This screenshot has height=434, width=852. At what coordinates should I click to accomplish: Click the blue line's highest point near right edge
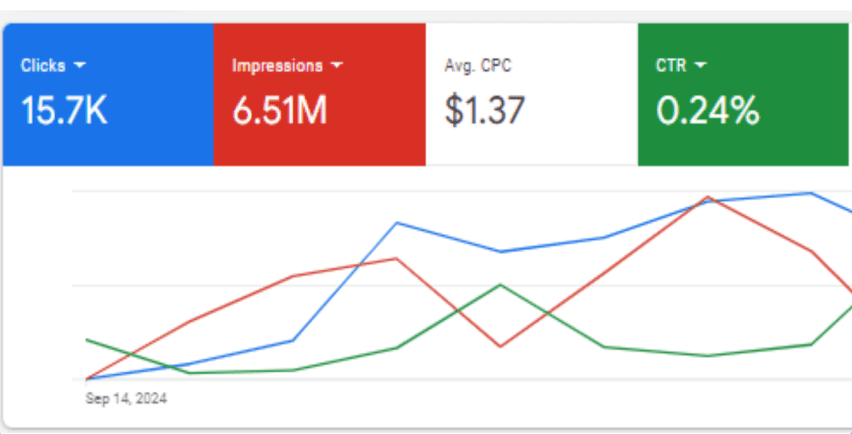(x=810, y=193)
